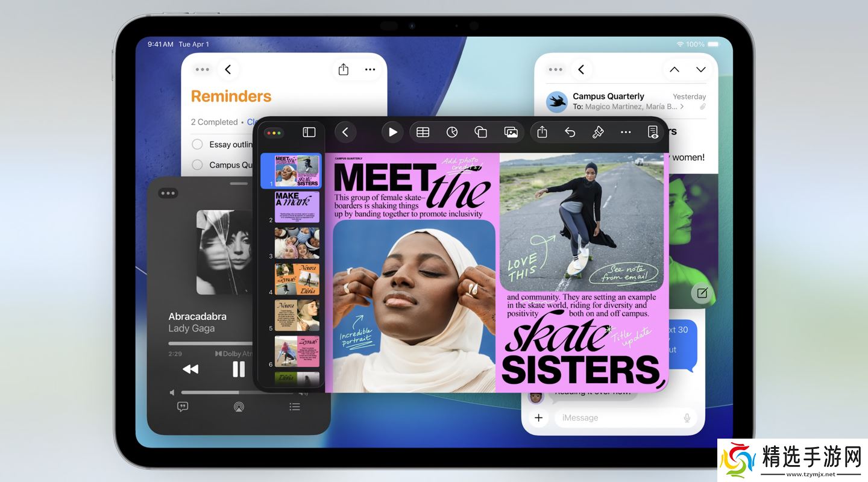Go back in the Reminders window
868x482 pixels.
click(228, 70)
